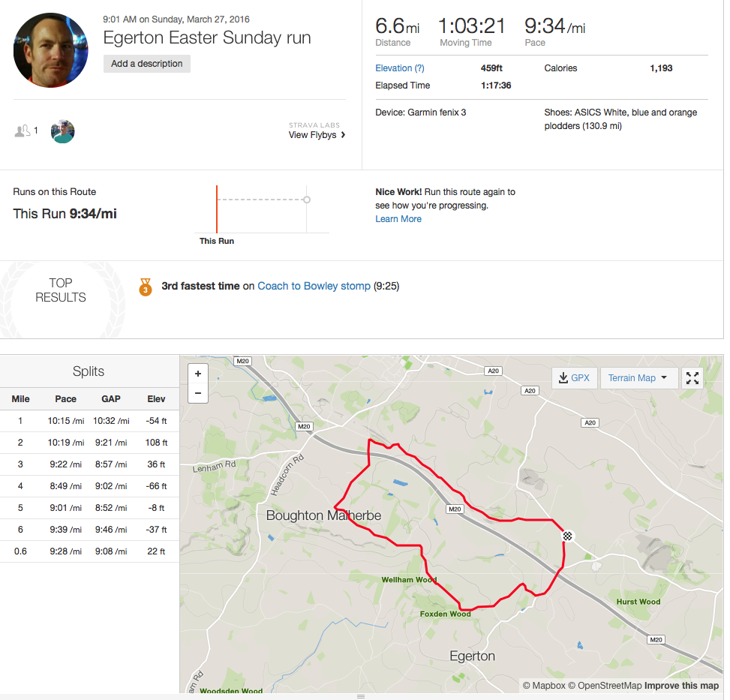Expand View Flybys chevron

(x=344, y=135)
